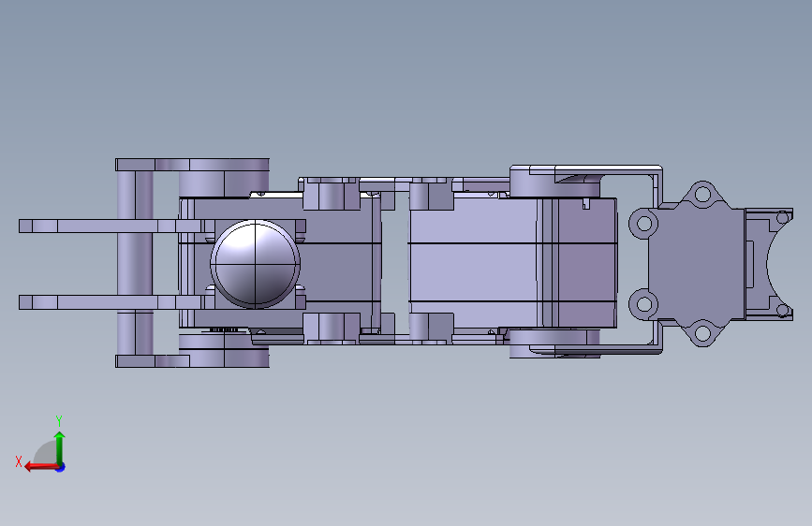Screen dimensions: 812x526
Task: Select the lower-left mounting hole on right bracket
Action: (x=643, y=303)
